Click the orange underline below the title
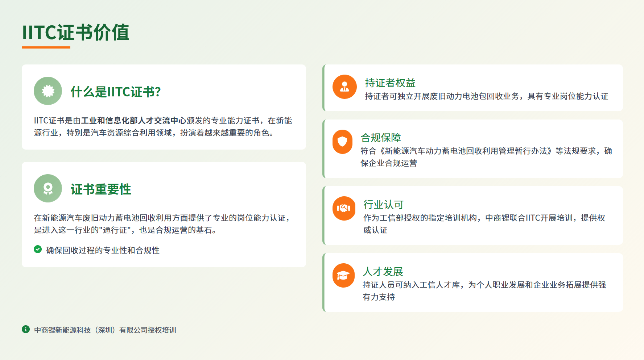This screenshot has height=360, width=644. click(x=46, y=47)
